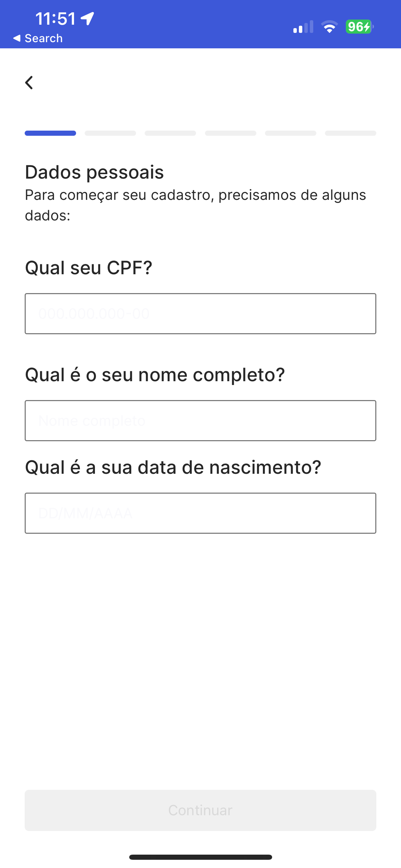Tap the 11:51 clock in status bar
This screenshot has width=401, height=868.
(55, 19)
